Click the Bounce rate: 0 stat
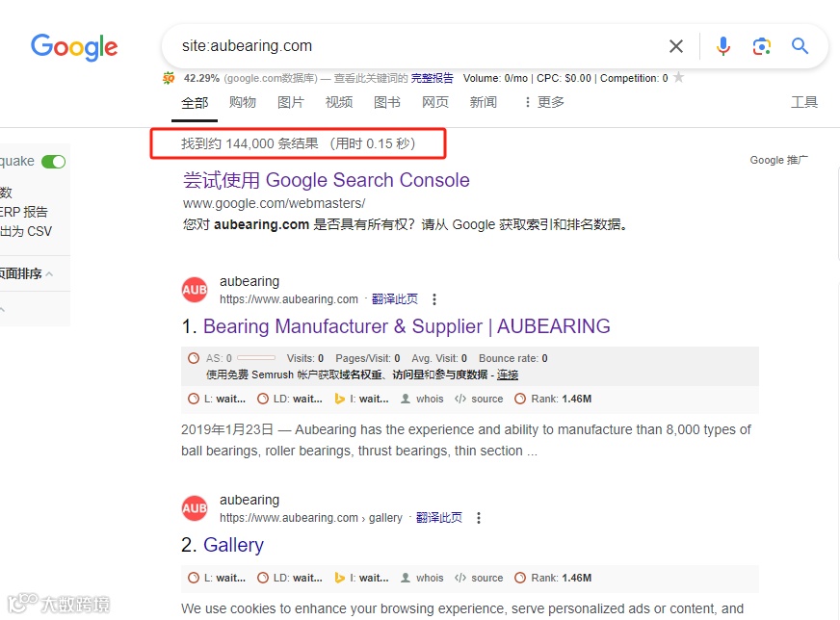 tap(512, 358)
